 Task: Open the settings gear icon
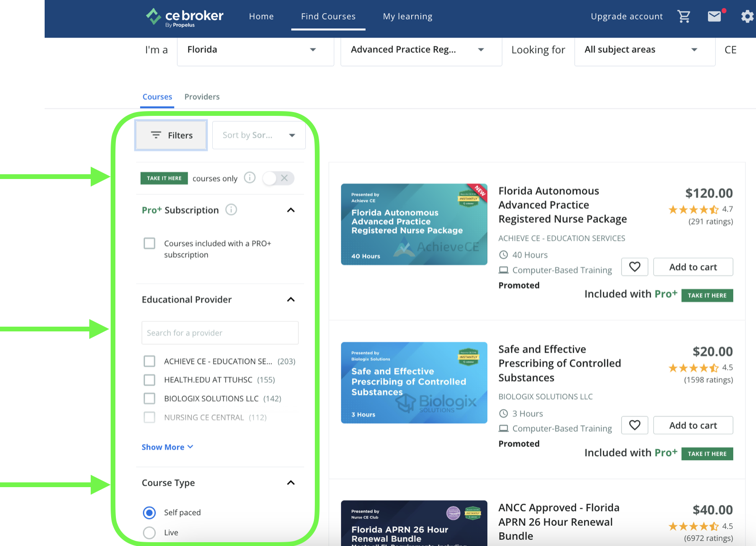click(x=747, y=17)
